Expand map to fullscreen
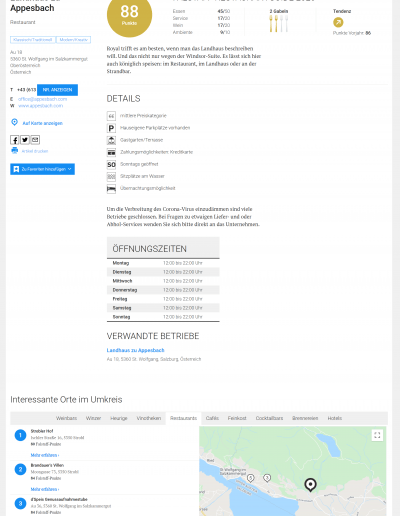The width and height of the screenshot is (400, 516). click(377, 435)
